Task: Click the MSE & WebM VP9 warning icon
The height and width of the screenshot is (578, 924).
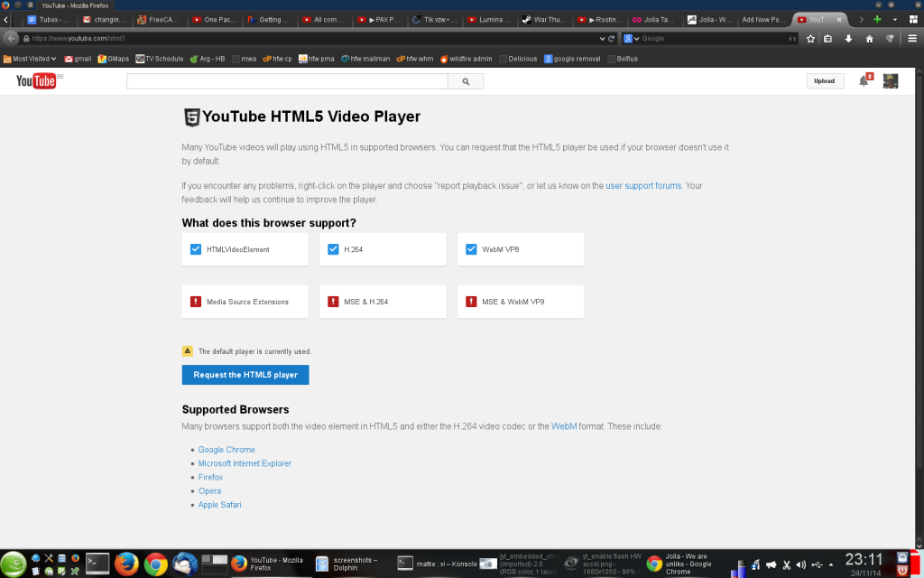Action: point(471,302)
